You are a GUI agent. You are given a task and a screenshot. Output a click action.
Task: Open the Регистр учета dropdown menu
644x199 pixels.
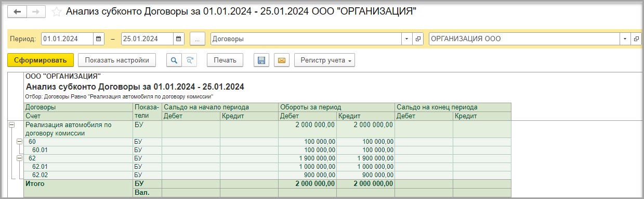(324, 60)
